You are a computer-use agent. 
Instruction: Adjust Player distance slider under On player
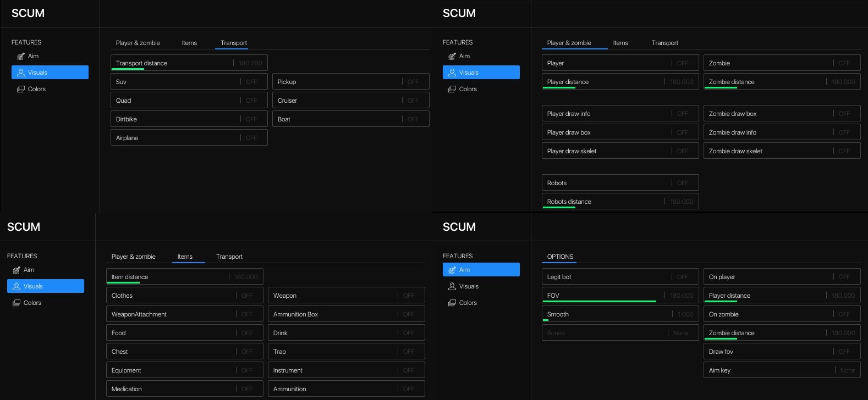[x=782, y=296]
